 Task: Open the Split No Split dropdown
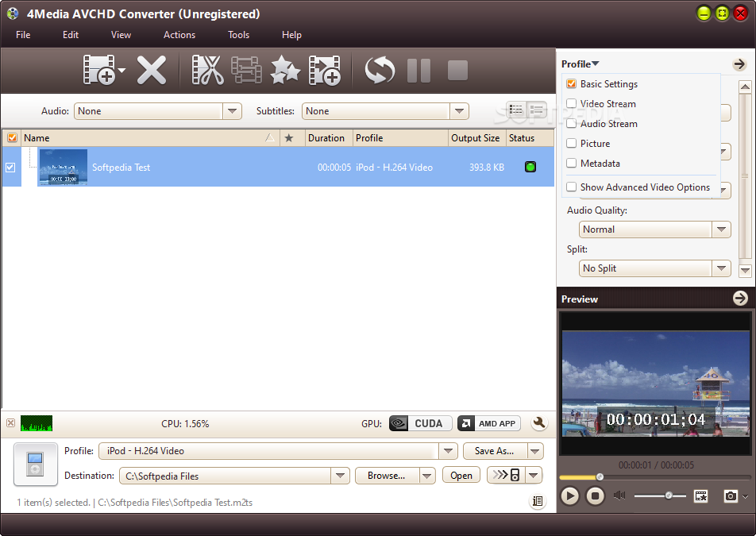pos(721,268)
